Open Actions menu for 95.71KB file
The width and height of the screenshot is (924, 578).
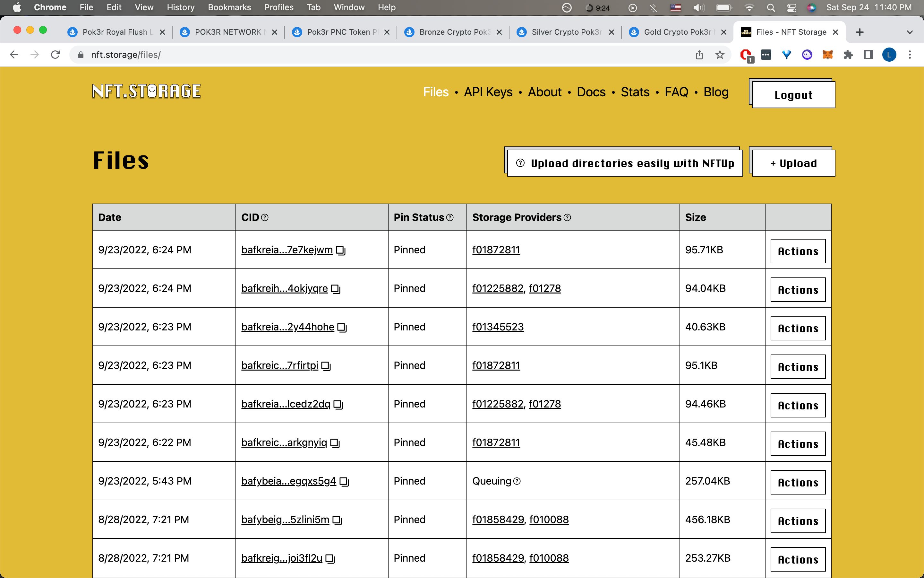click(798, 251)
